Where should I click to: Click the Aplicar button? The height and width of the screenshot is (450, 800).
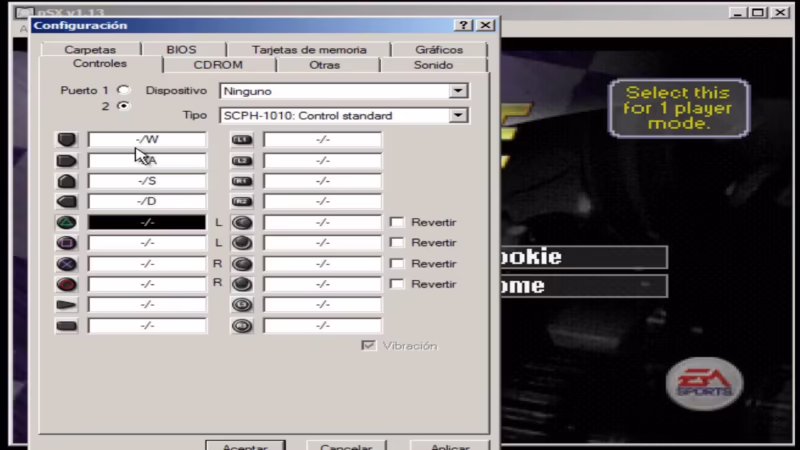click(449, 445)
